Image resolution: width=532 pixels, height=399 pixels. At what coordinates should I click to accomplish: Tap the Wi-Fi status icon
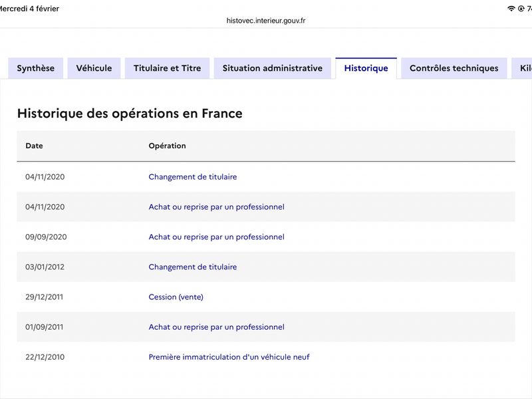point(511,9)
